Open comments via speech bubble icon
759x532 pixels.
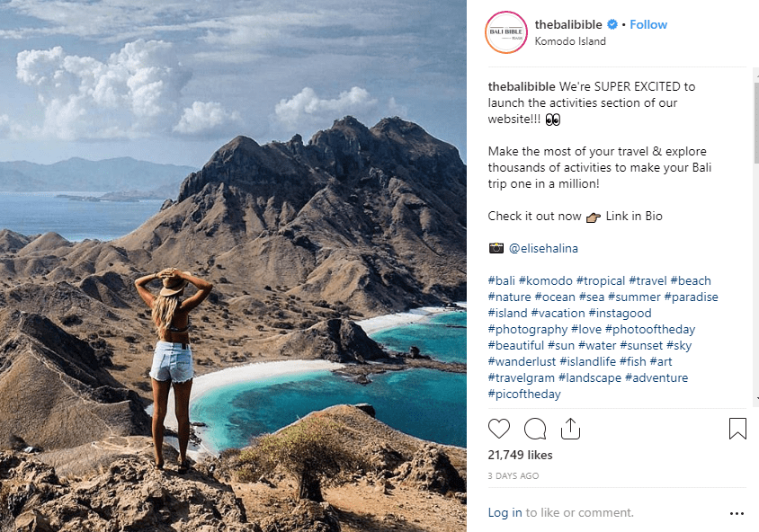tap(535, 429)
